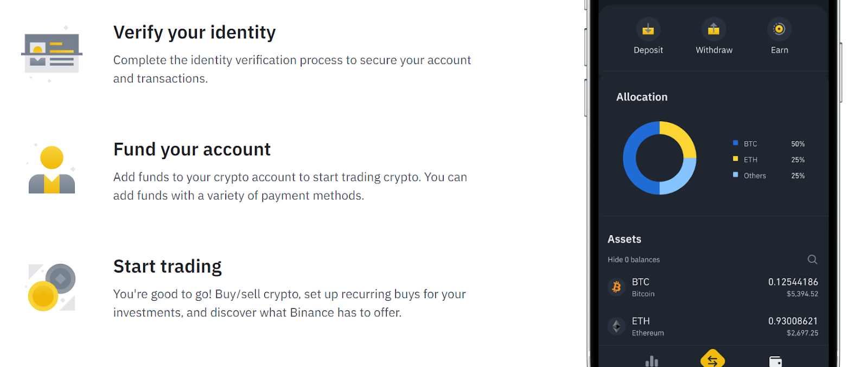868x367 pixels.
Task: Click the Fund your account person icon
Action: coord(52,170)
